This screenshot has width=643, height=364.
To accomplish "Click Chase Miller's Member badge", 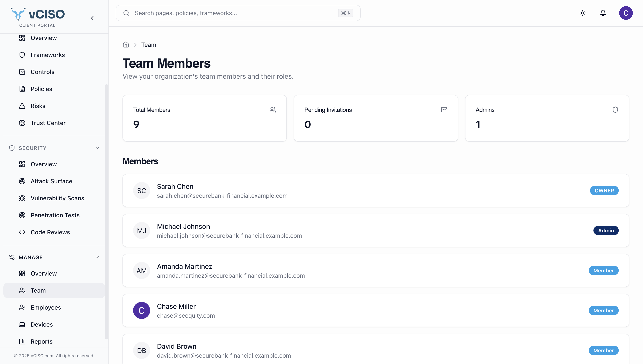I will click(603, 310).
